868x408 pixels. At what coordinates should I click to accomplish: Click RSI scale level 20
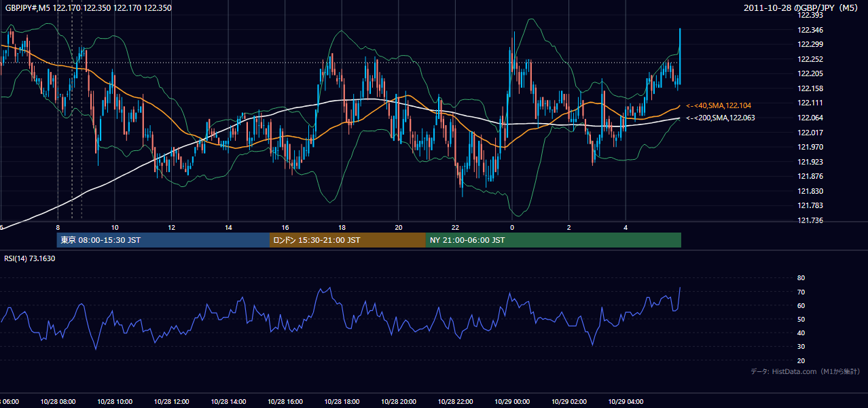tap(801, 360)
